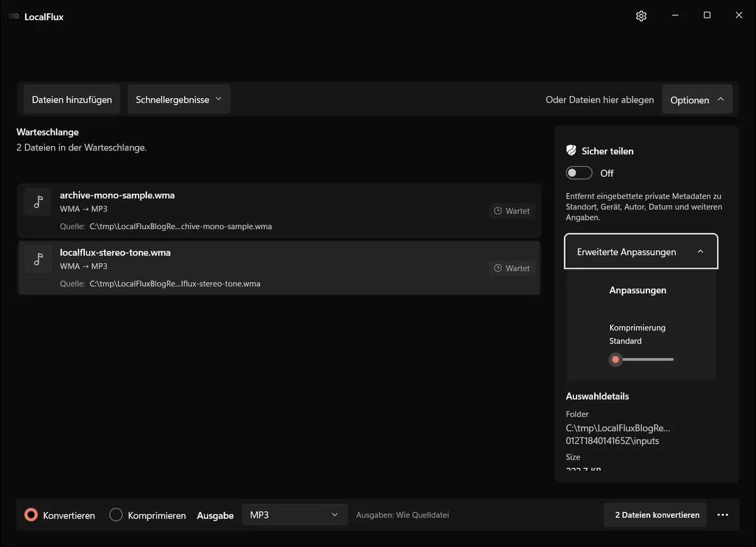Select the archive-mono-sample.wma file name

[117, 195]
